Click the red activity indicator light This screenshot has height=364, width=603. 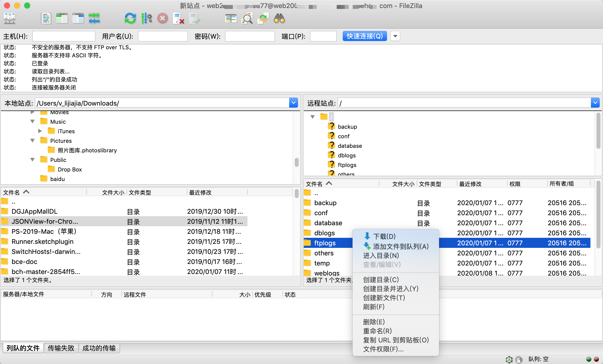point(596,359)
